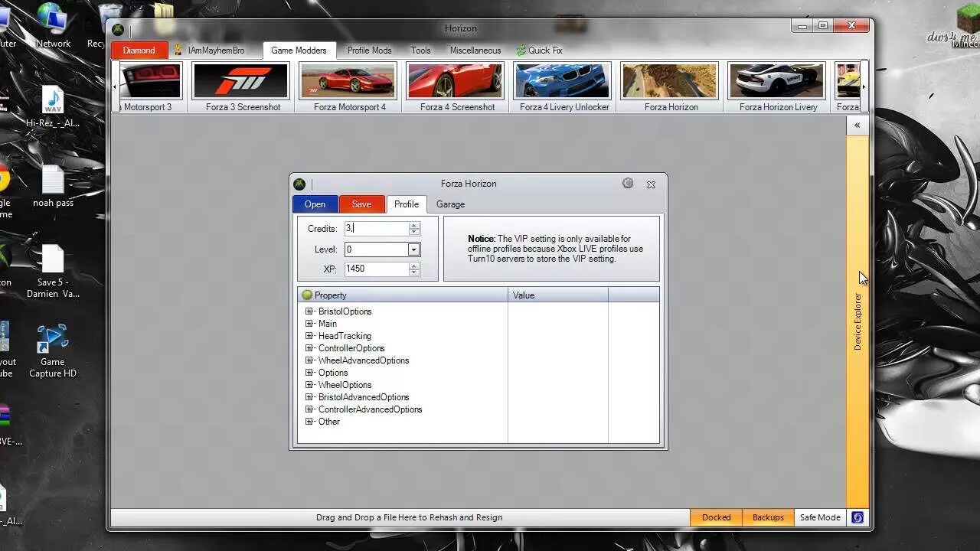Expand the ControllerOptions node
980x551 pixels.
pos(309,348)
